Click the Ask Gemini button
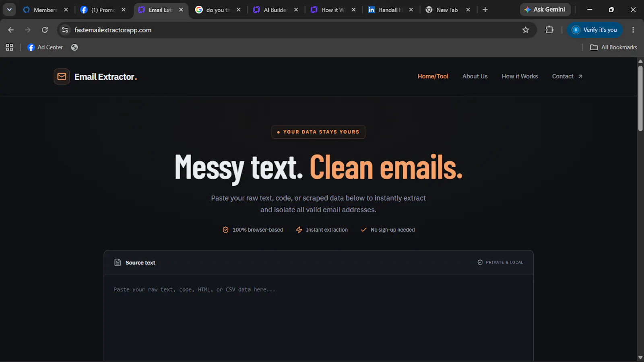 pos(545,10)
